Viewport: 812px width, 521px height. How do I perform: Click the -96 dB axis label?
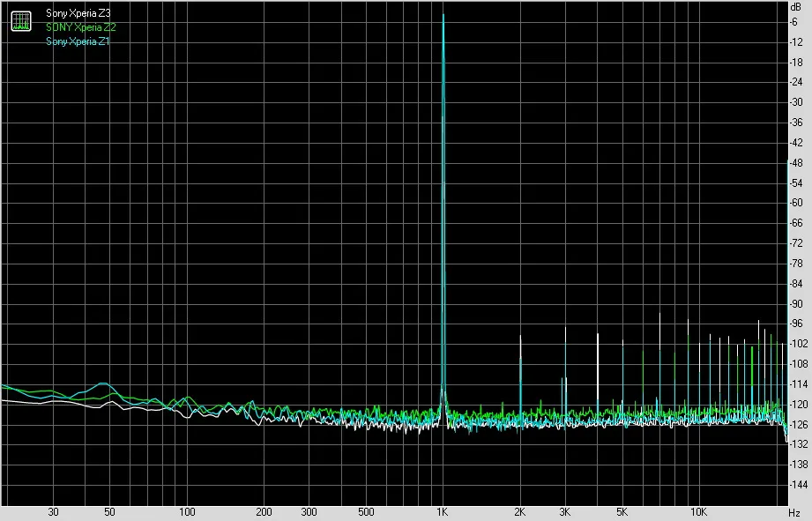tap(796, 324)
